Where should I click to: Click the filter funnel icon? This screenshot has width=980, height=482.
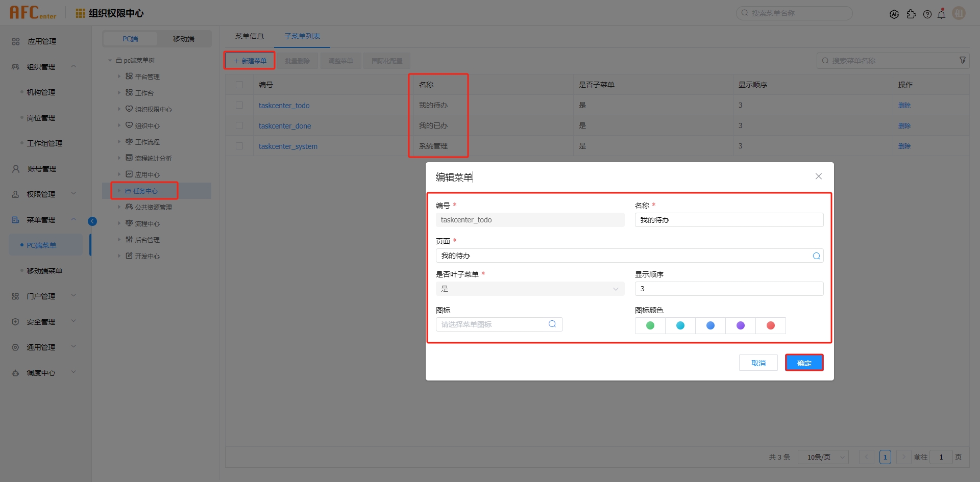963,60
